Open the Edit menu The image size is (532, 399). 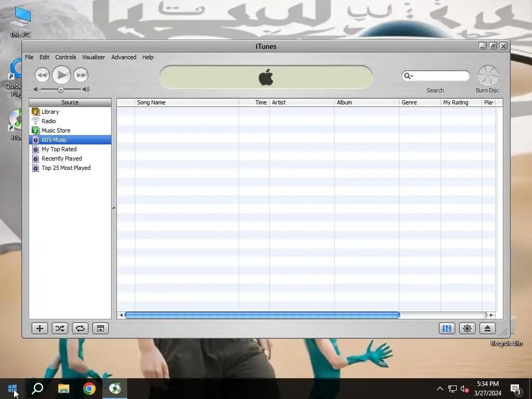[x=44, y=57]
